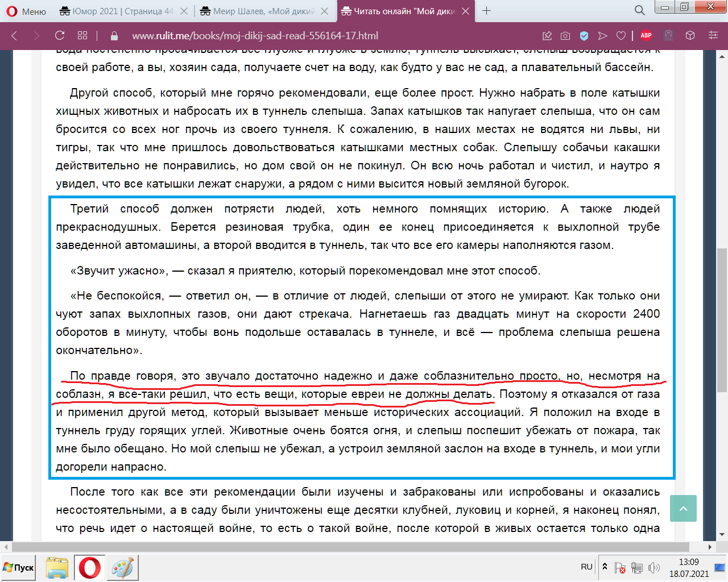Click the paragraph starting "После того как"
The width and height of the screenshot is (728, 582).
[358, 510]
